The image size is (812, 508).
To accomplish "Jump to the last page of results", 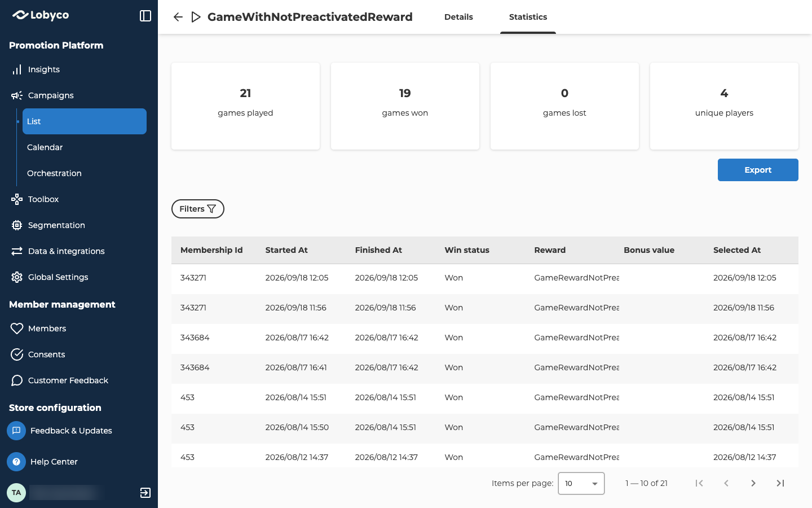I will pyautogui.click(x=780, y=483).
